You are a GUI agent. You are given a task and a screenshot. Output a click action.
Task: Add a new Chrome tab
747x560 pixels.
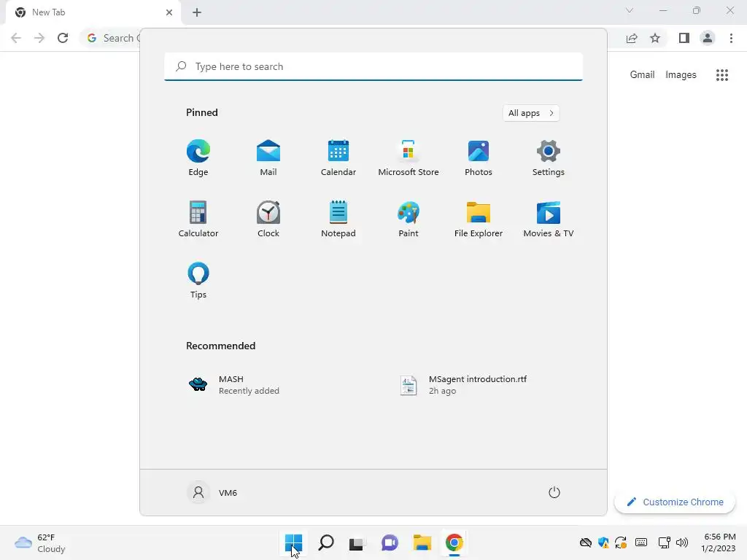[x=197, y=12]
